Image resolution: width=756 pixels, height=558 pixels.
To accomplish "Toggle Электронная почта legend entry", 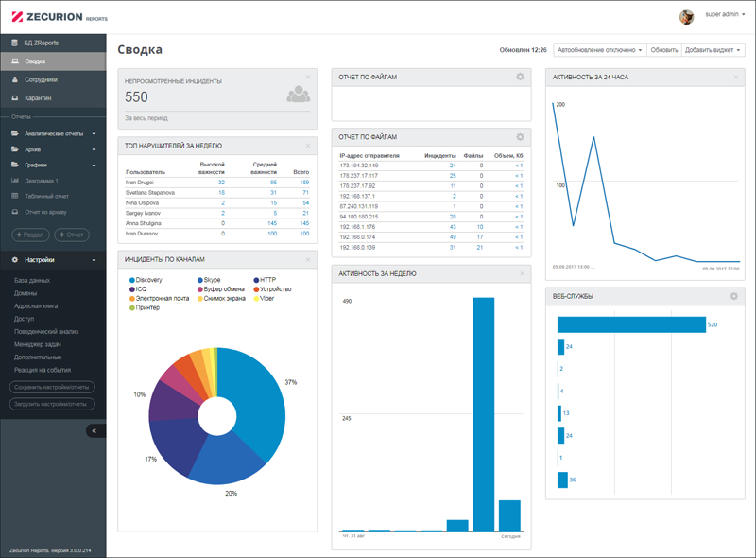I will (x=159, y=298).
